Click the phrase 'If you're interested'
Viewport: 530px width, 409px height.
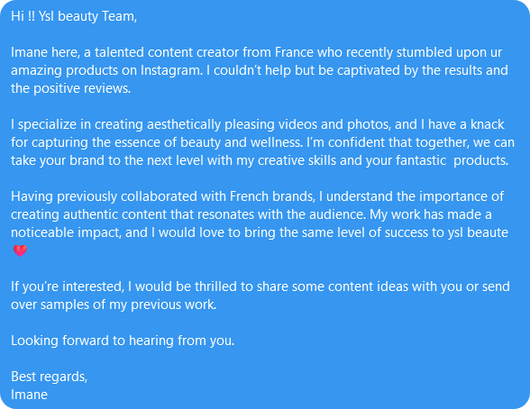click(x=67, y=287)
